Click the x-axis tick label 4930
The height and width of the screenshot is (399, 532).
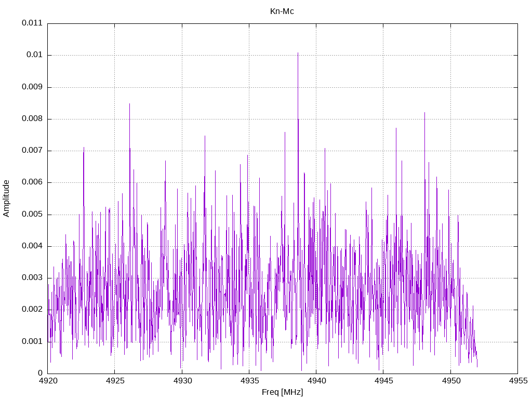tap(182, 381)
